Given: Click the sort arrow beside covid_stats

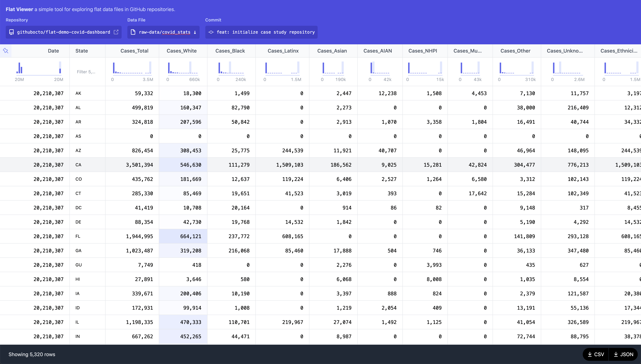Looking at the screenshot, I should 195,32.
